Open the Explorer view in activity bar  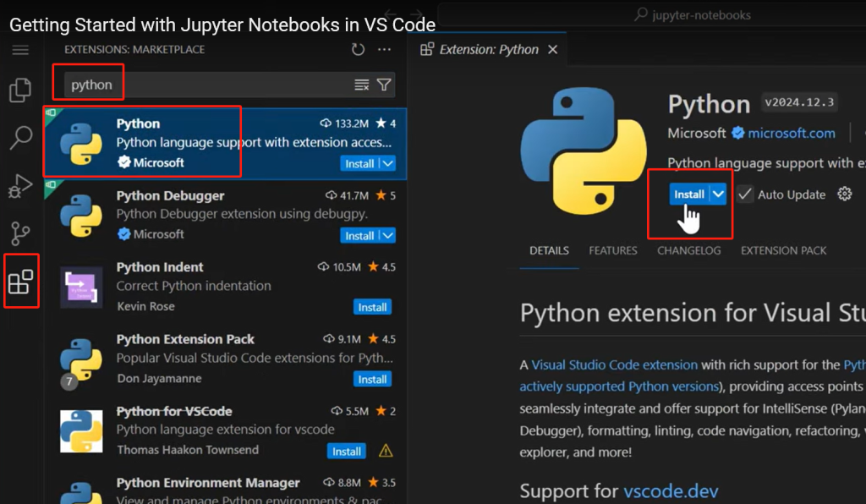(x=20, y=90)
